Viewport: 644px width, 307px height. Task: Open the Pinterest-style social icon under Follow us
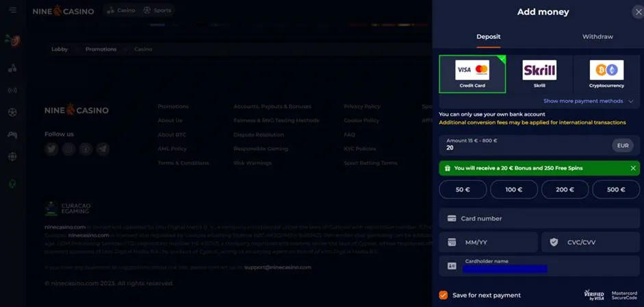point(86,149)
